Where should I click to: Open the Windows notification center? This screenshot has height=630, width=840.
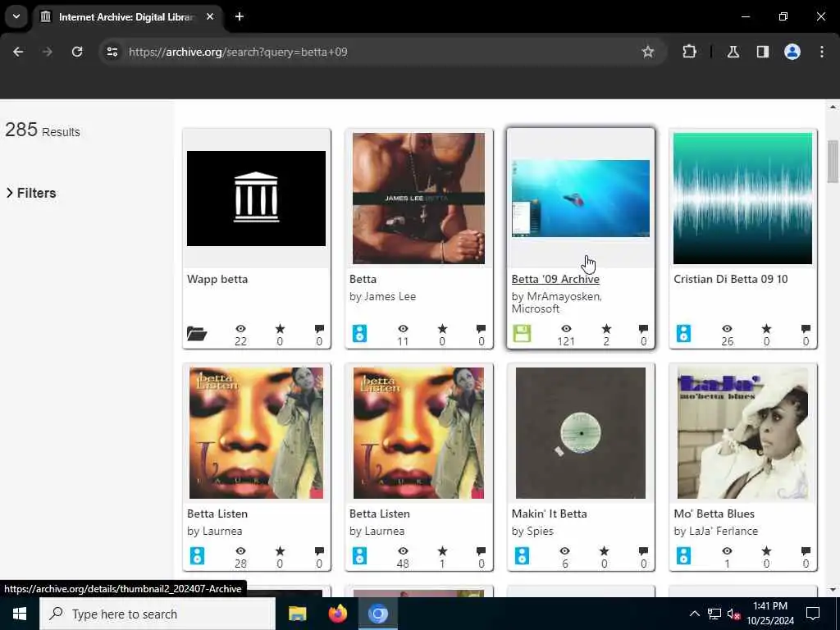813,614
